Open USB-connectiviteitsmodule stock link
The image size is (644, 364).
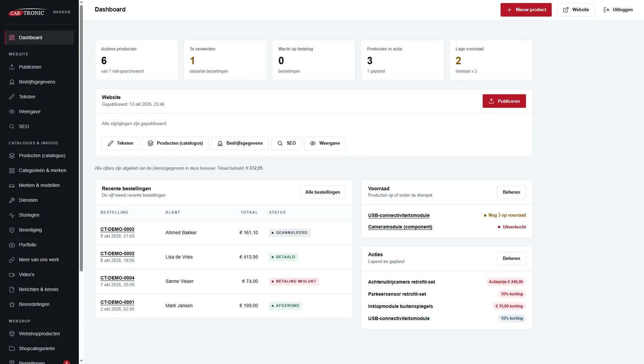point(399,216)
